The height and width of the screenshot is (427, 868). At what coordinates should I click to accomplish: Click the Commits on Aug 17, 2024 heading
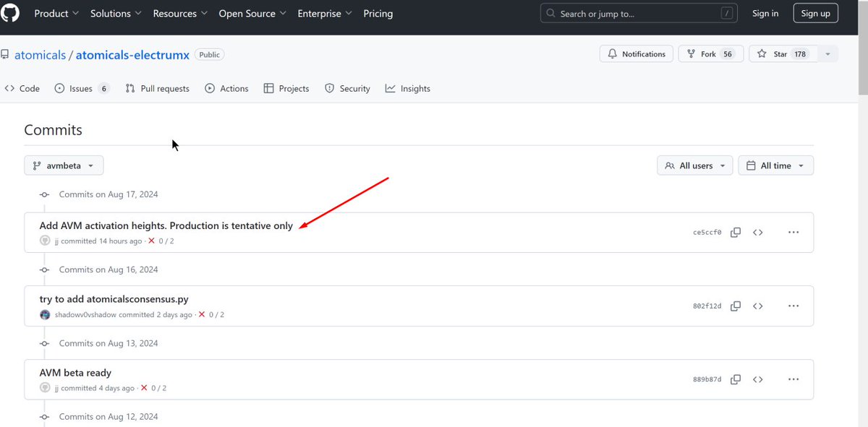click(x=109, y=195)
